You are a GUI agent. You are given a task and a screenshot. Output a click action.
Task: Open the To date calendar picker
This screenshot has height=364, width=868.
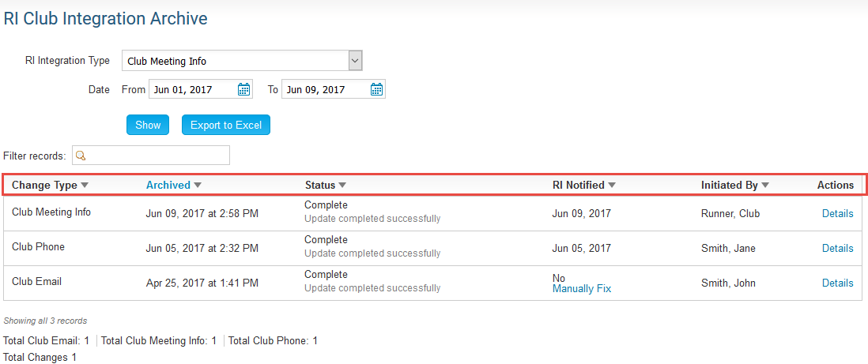pyautogui.click(x=377, y=89)
